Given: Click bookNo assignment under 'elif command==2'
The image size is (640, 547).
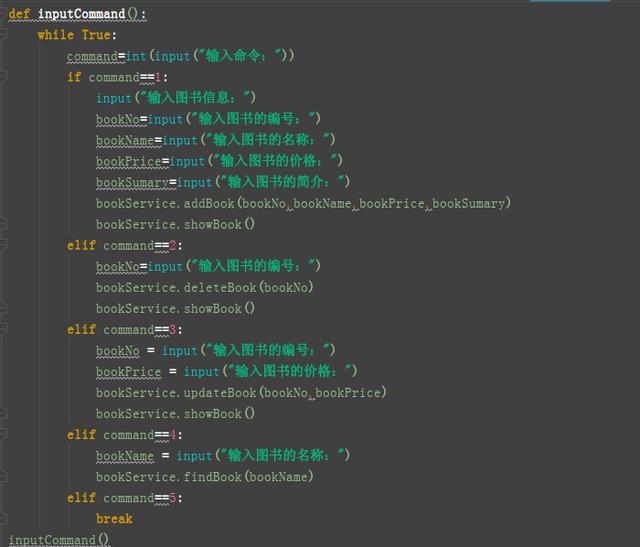Looking at the screenshot, I should pos(118,267).
